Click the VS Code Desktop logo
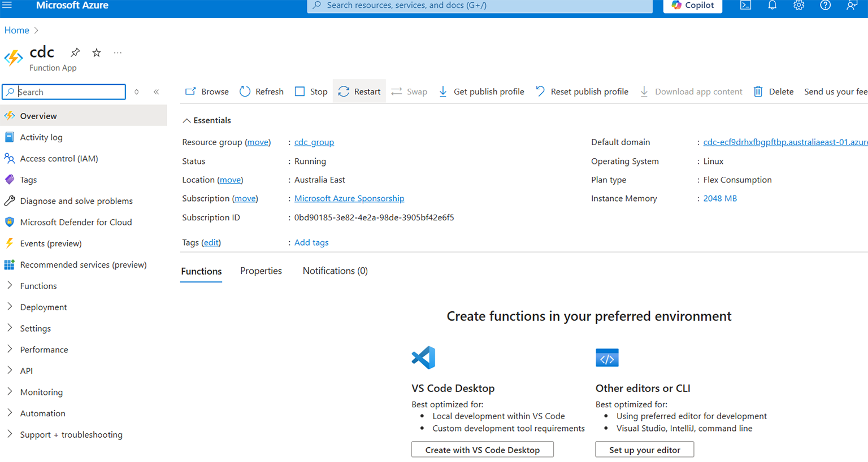Image resolution: width=868 pixels, height=462 pixels. (x=424, y=358)
